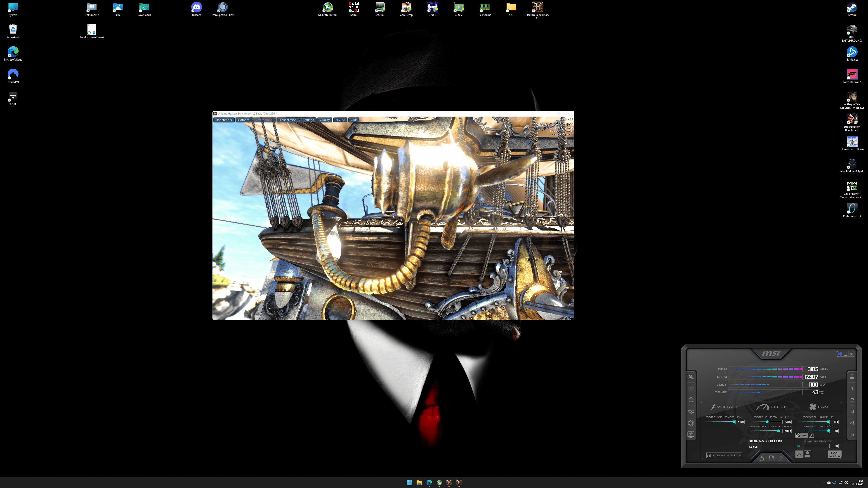
Task: Open Heaven Settings menu
Action: click(x=308, y=120)
